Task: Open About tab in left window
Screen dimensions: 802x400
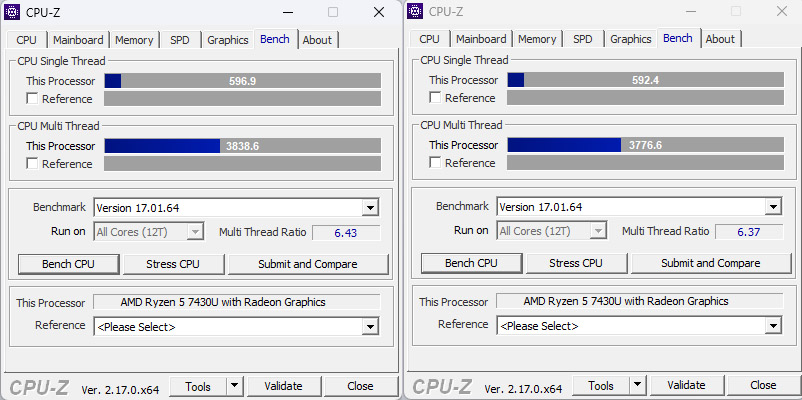Action: click(317, 40)
